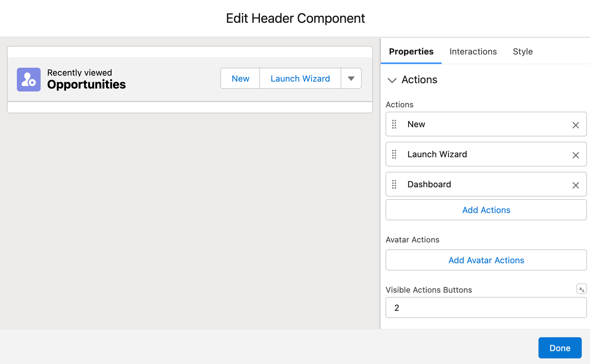Click the Opportunities avatar icon
The width and height of the screenshot is (590, 364).
29,80
